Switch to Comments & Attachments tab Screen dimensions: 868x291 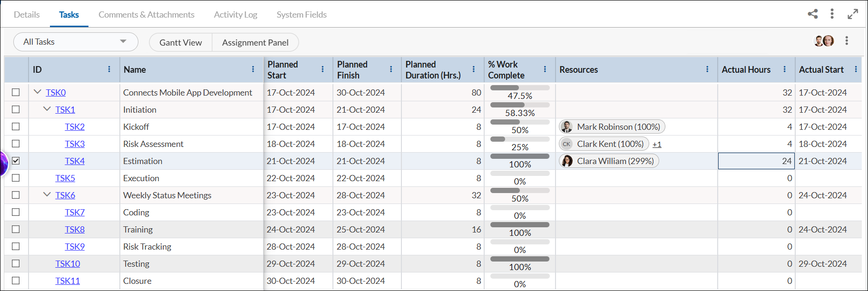click(x=146, y=15)
